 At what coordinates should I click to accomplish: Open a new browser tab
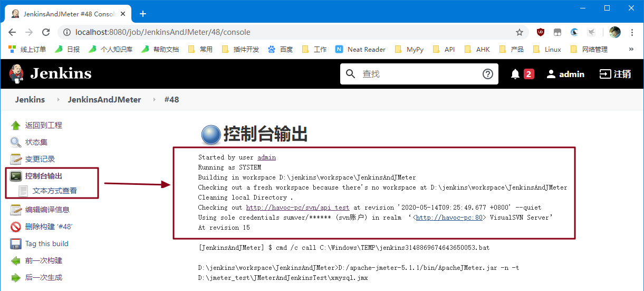click(142, 14)
